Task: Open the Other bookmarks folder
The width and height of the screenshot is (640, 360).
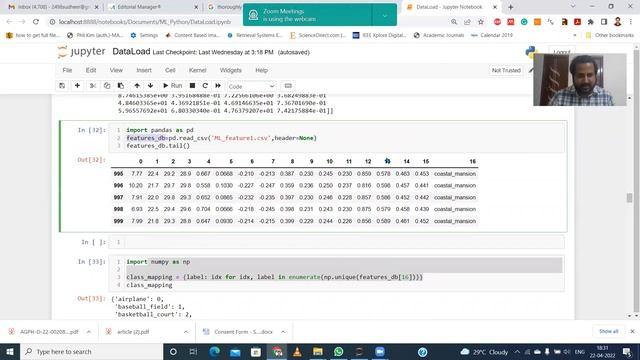Action: click(x=610, y=35)
